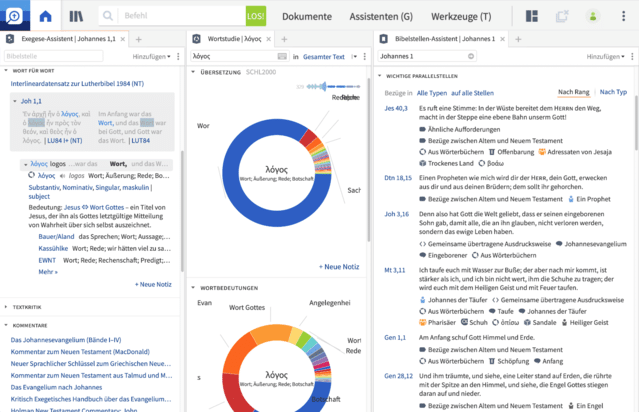Click the Logos app logo icon
Image resolution: width=639 pixels, height=412 pixels.
14,16
